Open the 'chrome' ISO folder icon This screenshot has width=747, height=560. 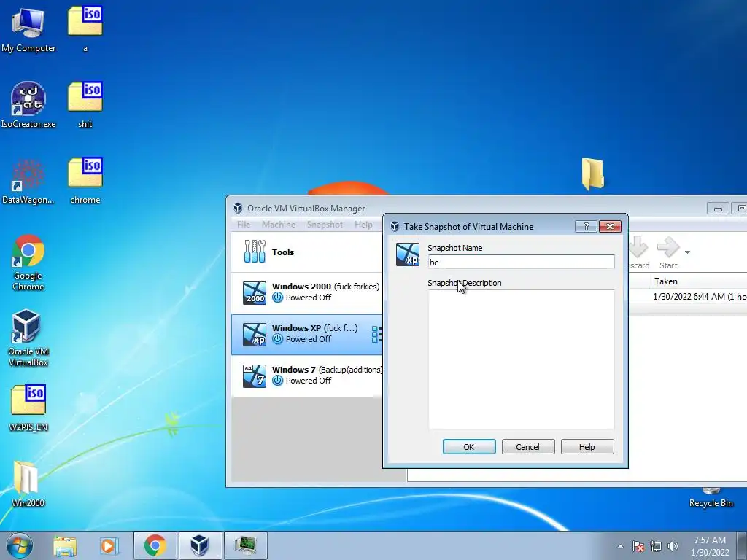pyautogui.click(x=85, y=180)
